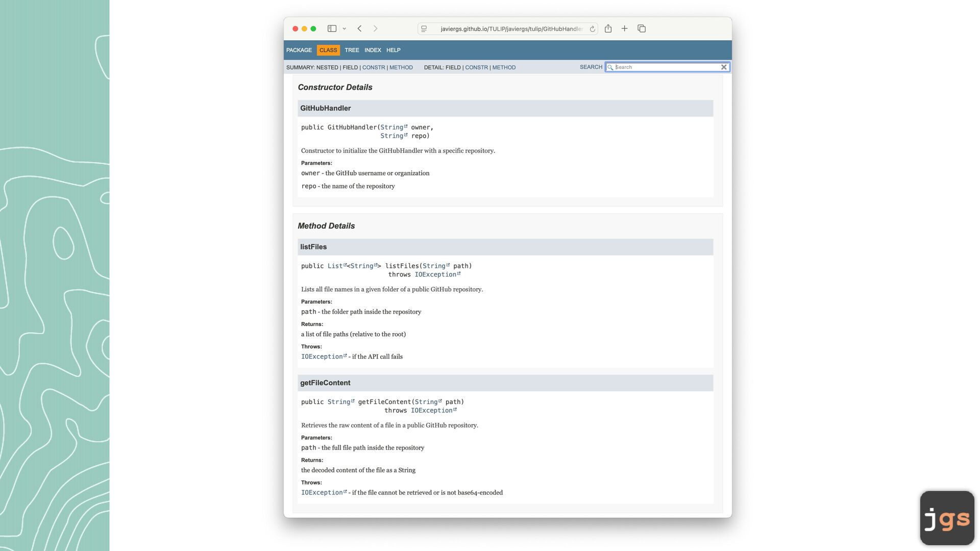Click the getFileContent method heading
The image size is (980, 551).
pos(325,383)
